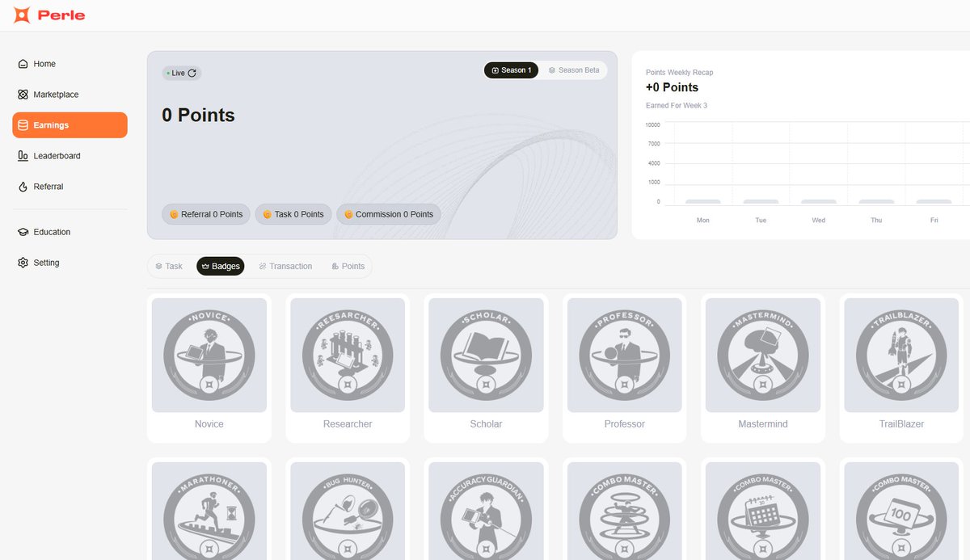Viewport: 970px width, 560px height.
Task: Click the Live status pill
Action: click(181, 73)
